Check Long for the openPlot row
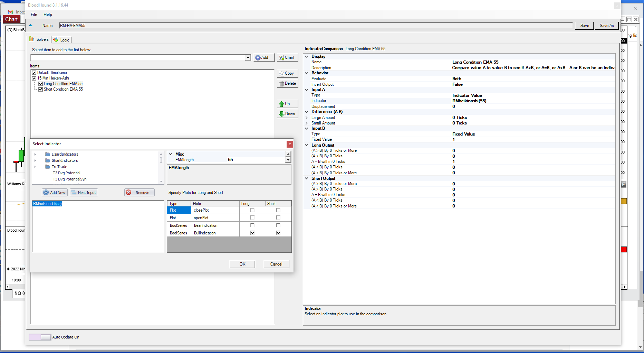This screenshot has width=644, height=353. point(252,217)
